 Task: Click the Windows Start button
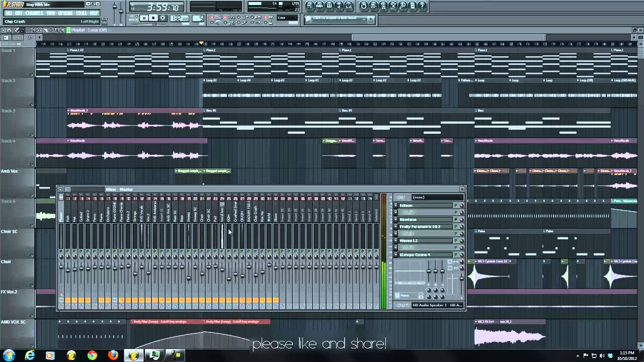9,355
